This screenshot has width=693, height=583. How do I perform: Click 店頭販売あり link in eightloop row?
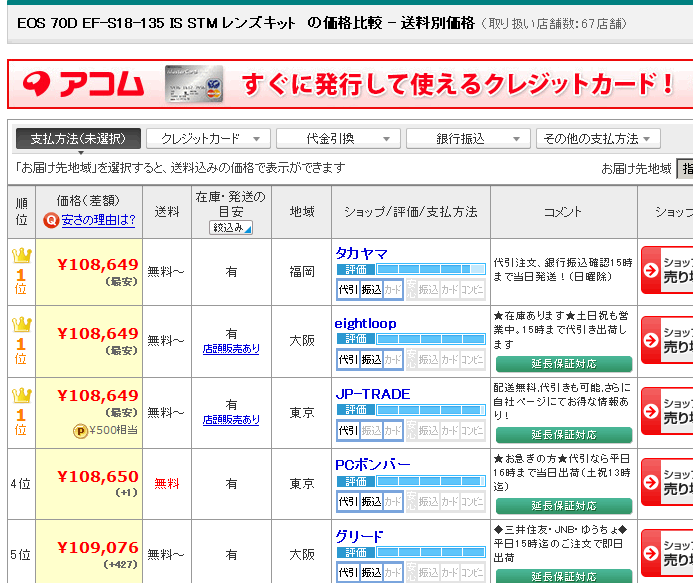(231, 349)
